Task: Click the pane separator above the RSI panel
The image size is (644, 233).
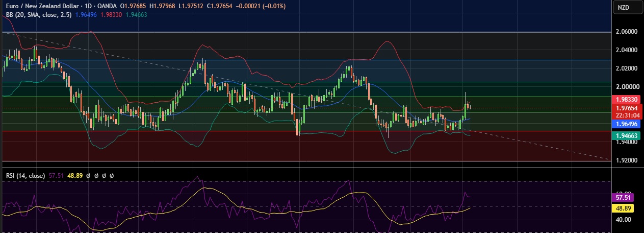Action: coord(305,167)
